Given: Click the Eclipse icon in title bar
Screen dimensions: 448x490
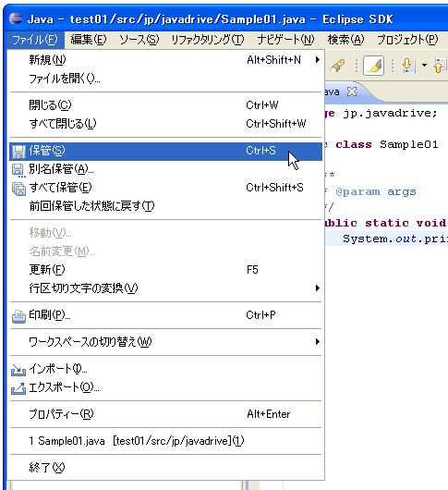Looking at the screenshot, I should (x=16, y=18).
